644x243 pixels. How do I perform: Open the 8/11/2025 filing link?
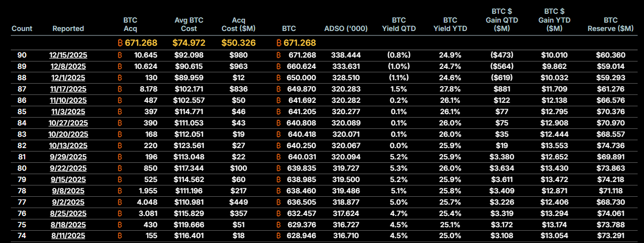click(x=68, y=236)
